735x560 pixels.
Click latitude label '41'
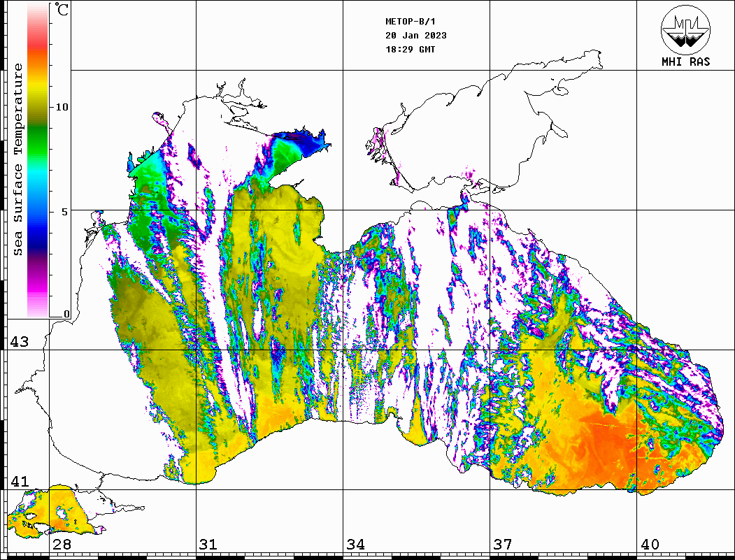tap(19, 481)
